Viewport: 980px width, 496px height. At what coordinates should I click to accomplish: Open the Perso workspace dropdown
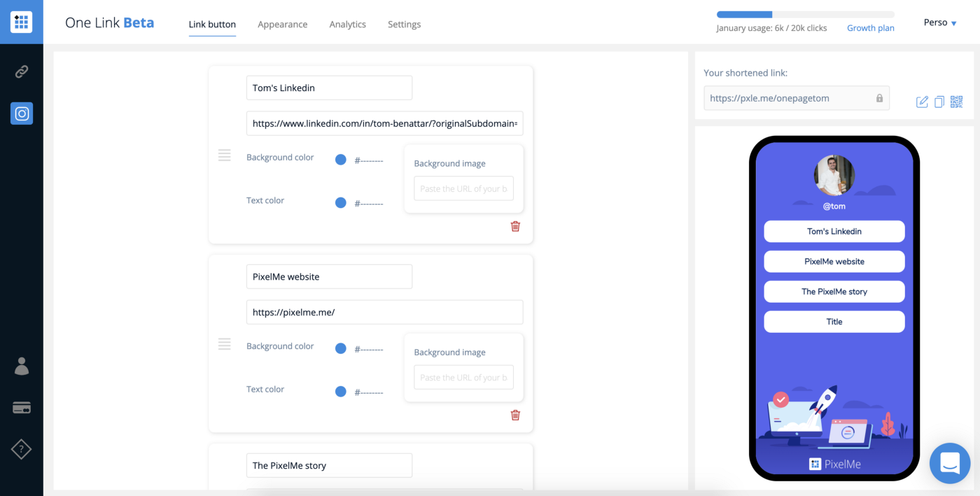click(940, 22)
